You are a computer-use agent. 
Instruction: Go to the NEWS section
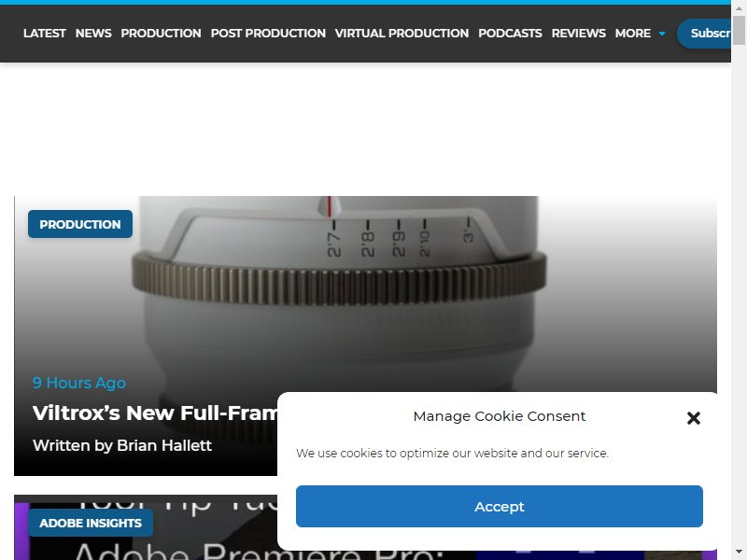[x=93, y=34]
